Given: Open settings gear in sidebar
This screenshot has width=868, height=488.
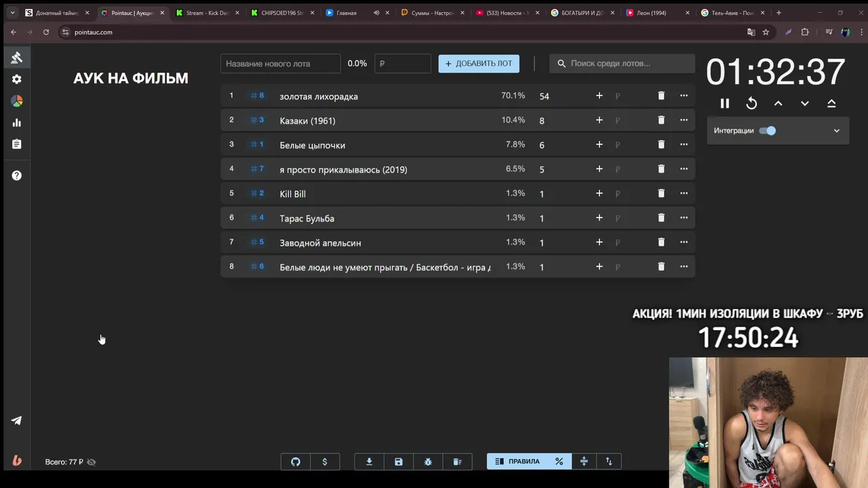Looking at the screenshot, I should 17,79.
